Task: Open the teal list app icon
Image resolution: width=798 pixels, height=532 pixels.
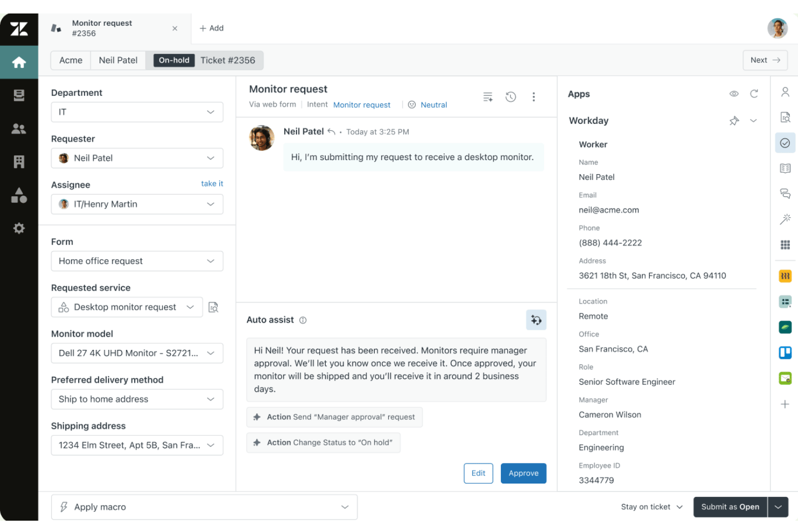Action: pos(785,302)
